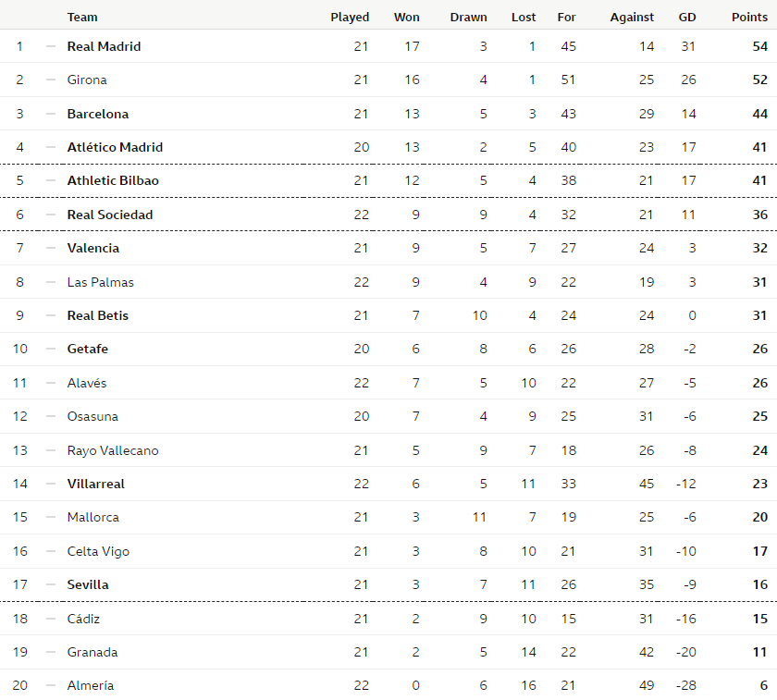Open the Getafe team page
The width and height of the screenshot is (777, 700).
88,349
